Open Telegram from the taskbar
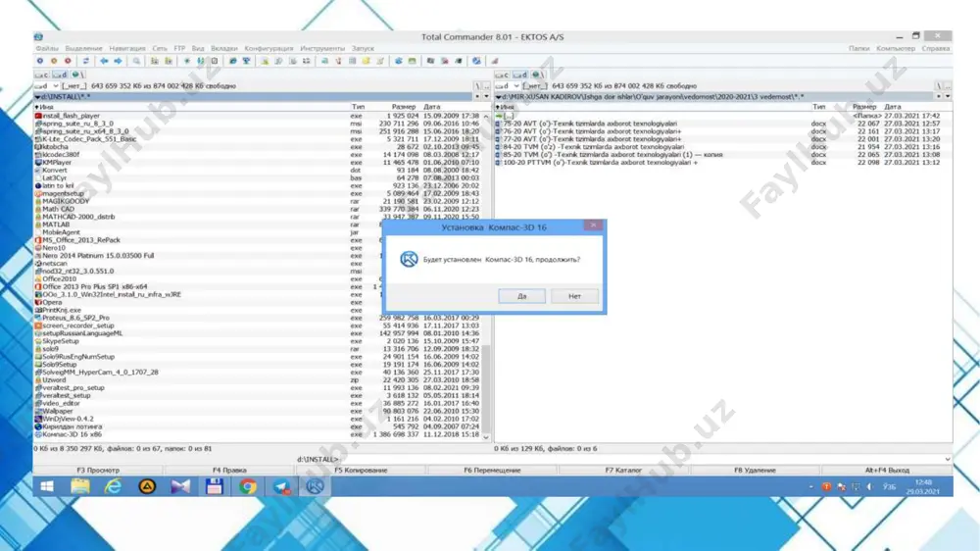The image size is (980, 551). [281, 486]
